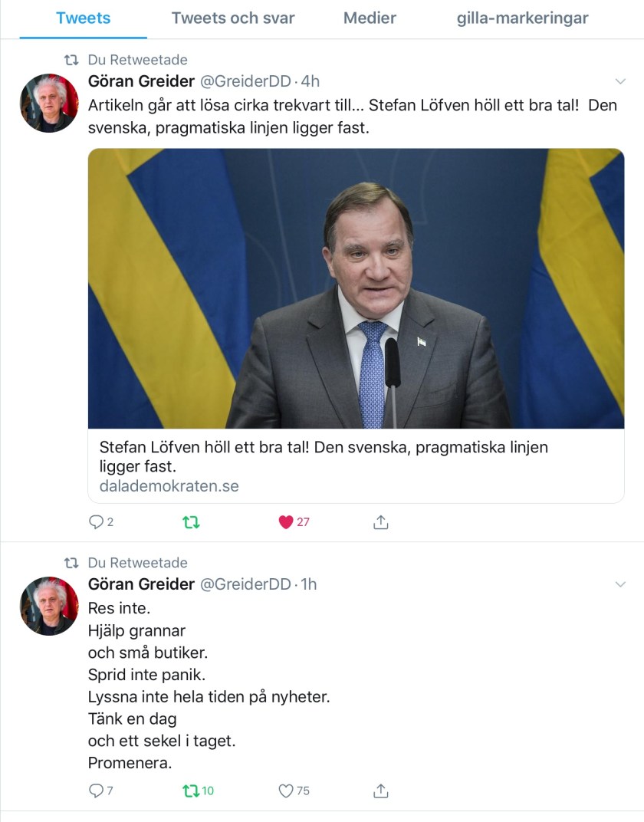Share the Löfven article tweet

click(x=381, y=522)
